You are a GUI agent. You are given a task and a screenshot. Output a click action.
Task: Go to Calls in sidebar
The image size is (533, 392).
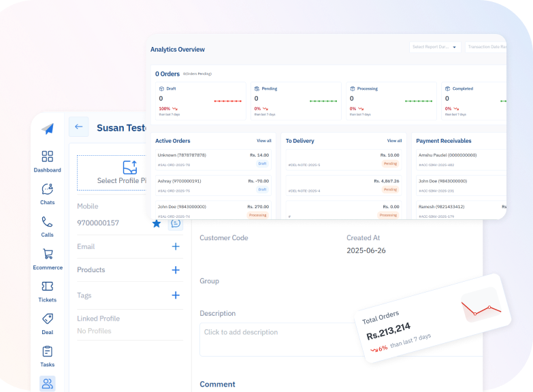tap(47, 226)
